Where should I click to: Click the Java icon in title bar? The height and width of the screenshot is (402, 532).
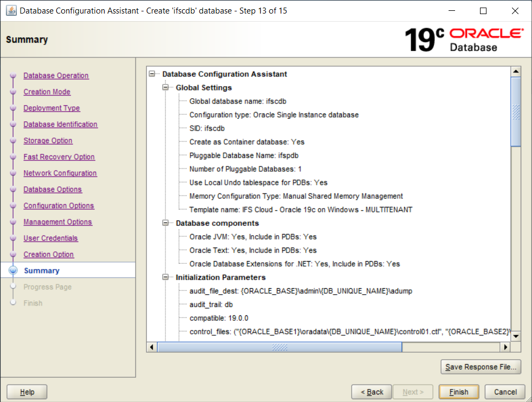[x=11, y=11]
